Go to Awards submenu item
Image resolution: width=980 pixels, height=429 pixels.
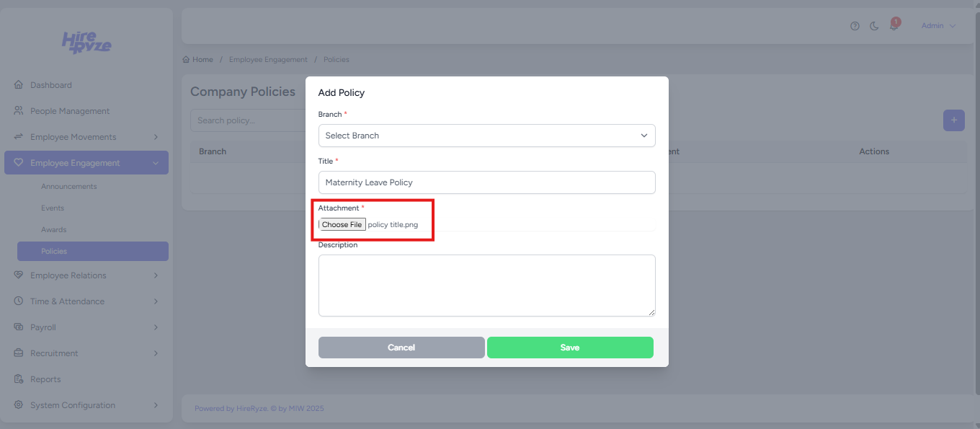(x=53, y=230)
